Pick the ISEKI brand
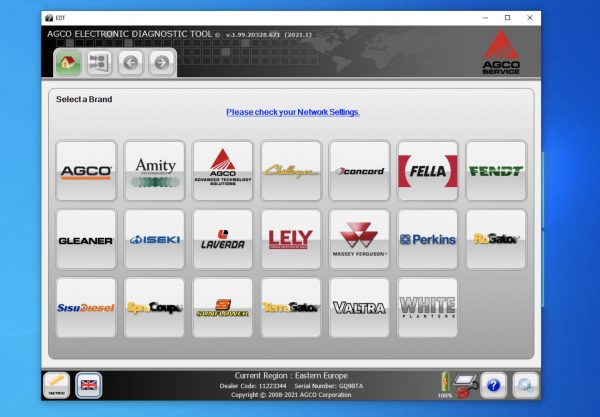 coord(155,239)
